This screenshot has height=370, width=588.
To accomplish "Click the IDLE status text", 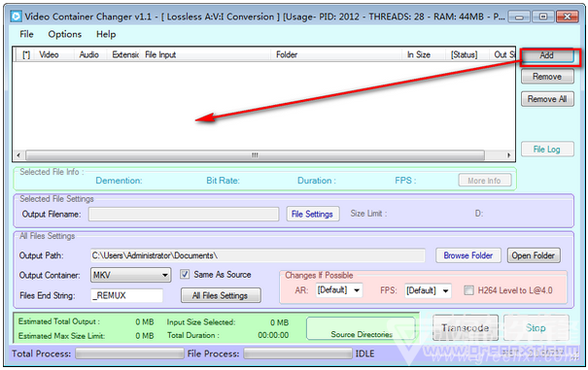I will (364, 353).
